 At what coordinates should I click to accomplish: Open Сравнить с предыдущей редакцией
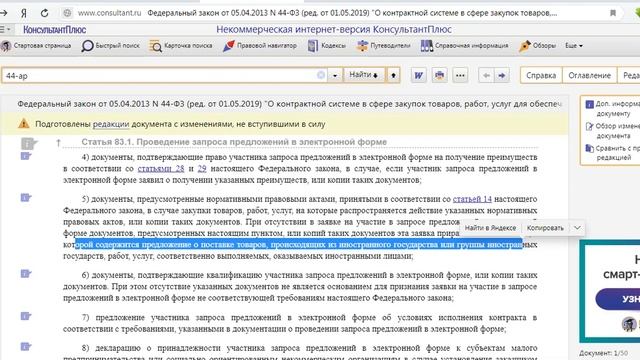pos(612,153)
